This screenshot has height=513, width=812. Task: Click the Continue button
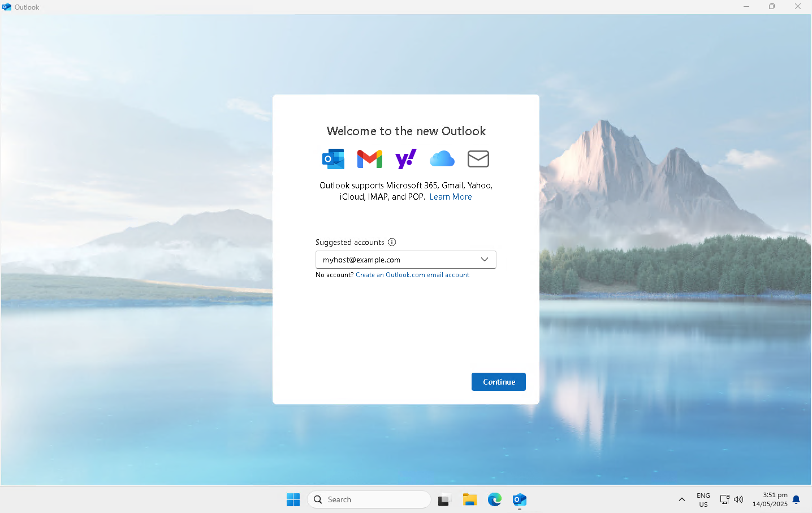coord(499,382)
